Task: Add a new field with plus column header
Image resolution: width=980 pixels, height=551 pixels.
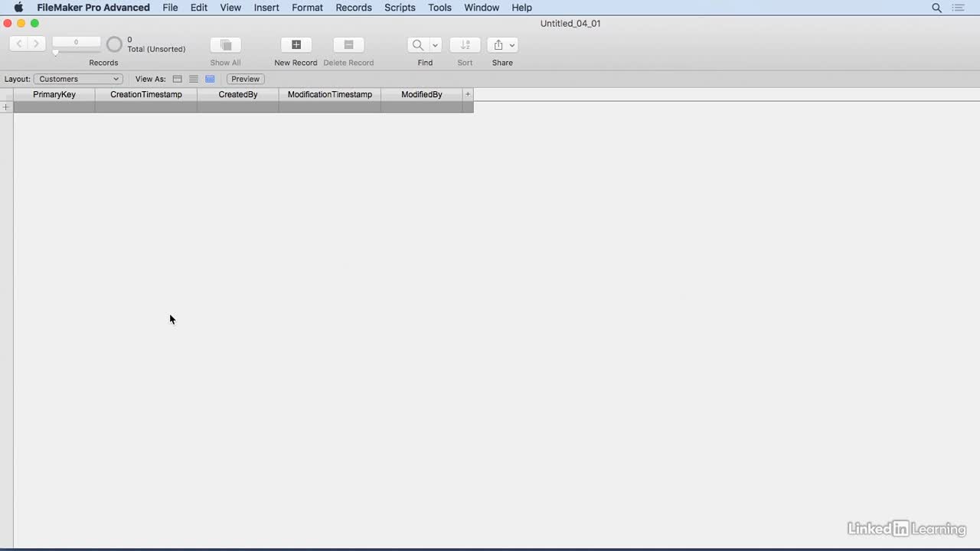Action: 468,94
